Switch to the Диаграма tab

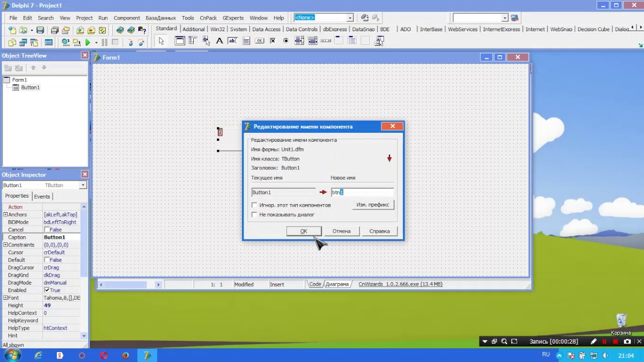tap(337, 284)
